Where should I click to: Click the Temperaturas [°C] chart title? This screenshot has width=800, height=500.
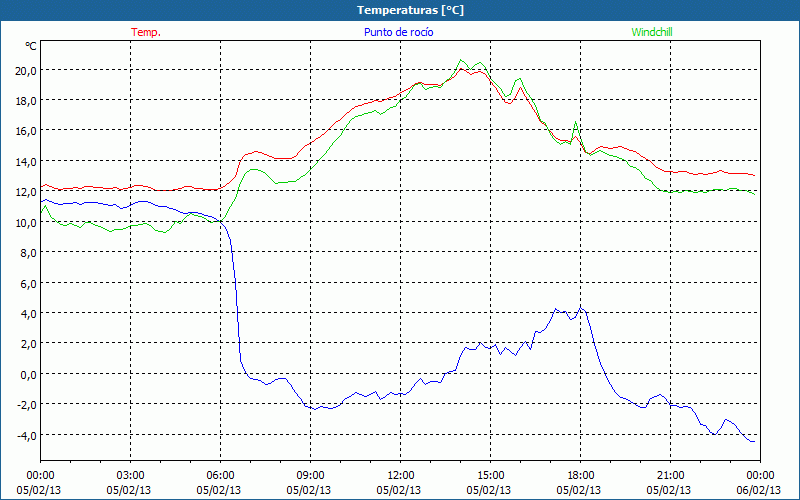[x=410, y=10]
